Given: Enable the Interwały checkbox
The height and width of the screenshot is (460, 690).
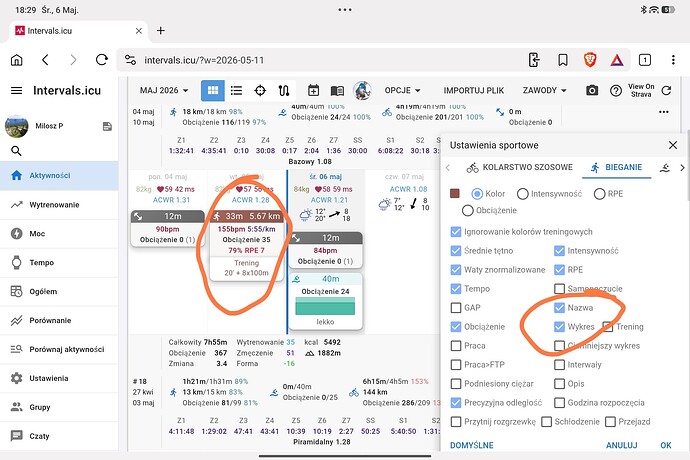Looking at the screenshot, I should [x=559, y=364].
